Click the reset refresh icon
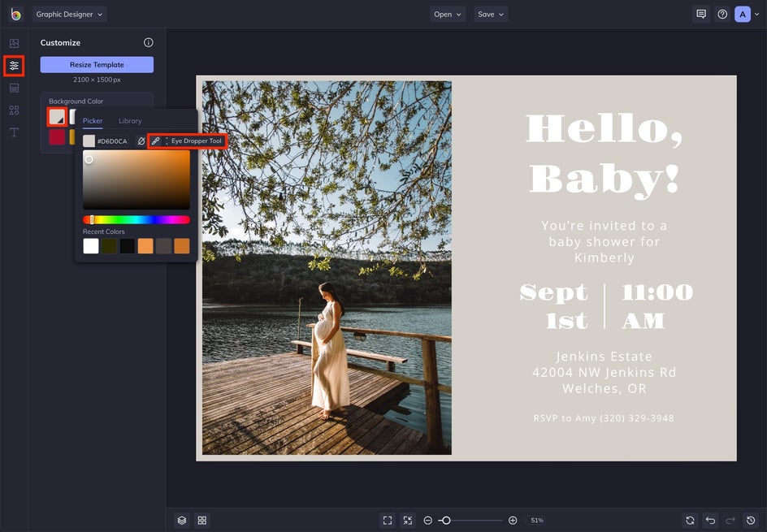The width and height of the screenshot is (767, 532). coord(690,521)
